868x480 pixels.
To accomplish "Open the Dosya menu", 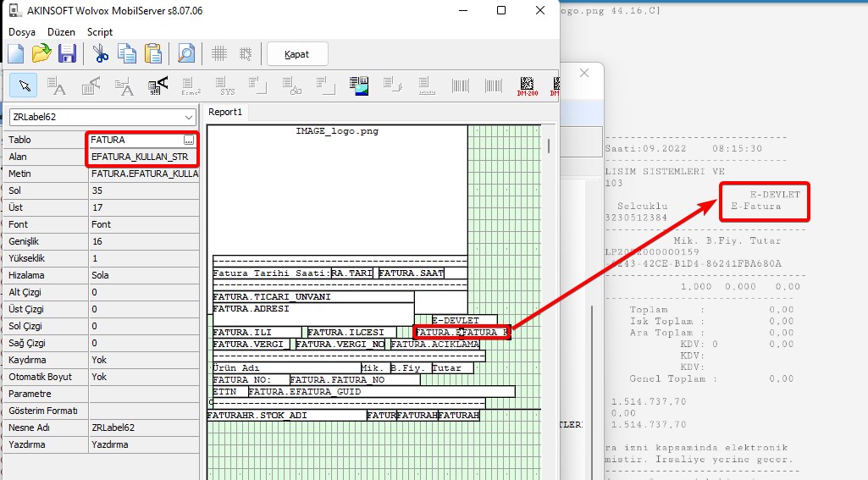I will coord(22,32).
